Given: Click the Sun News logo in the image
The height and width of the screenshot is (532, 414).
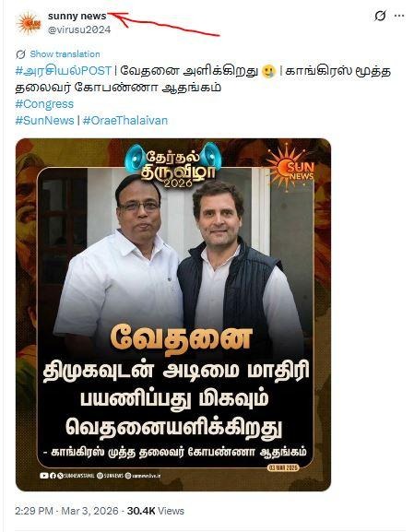Looking at the screenshot, I should point(290,167).
